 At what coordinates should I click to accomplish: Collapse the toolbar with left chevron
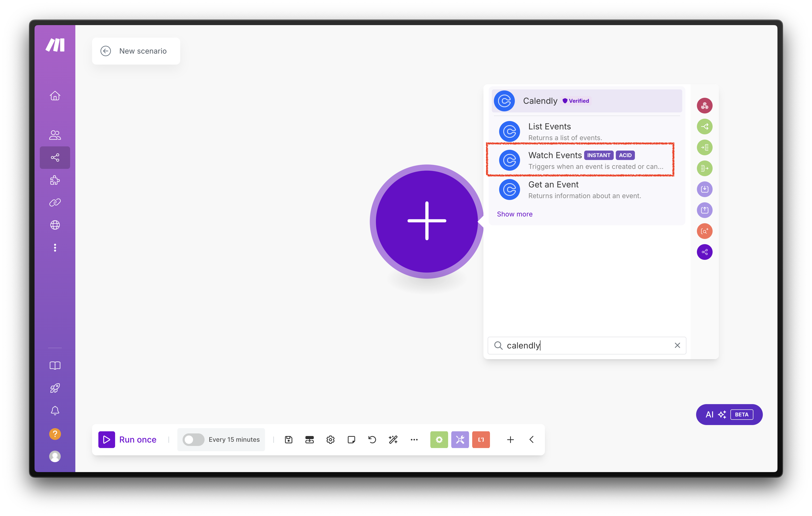(532, 439)
